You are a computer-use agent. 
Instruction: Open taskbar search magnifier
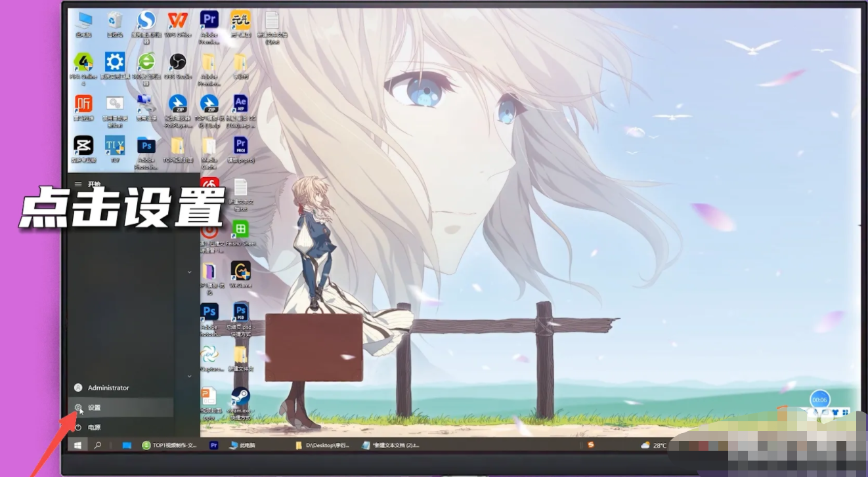[98, 445]
